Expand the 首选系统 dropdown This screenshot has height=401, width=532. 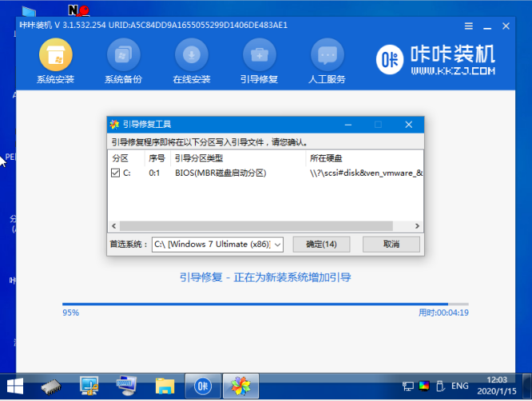tap(277, 244)
